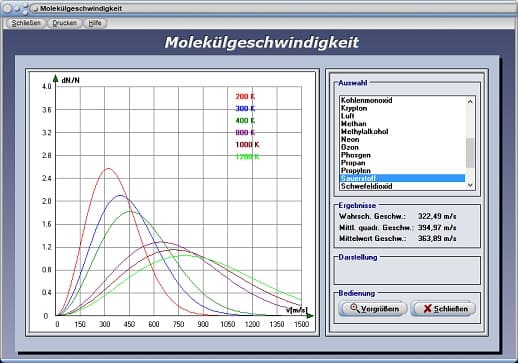Image resolution: width=518 pixels, height=363 pixels.
Task: Click the window title Molekülgeschwindigkeit
Action: click(x=81, y=8)
